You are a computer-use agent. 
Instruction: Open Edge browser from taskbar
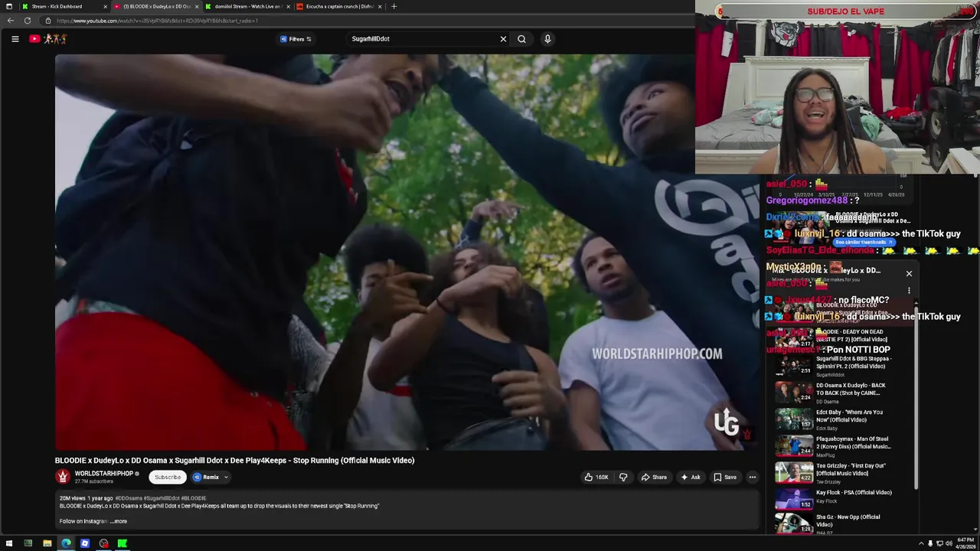coord(66,543)
